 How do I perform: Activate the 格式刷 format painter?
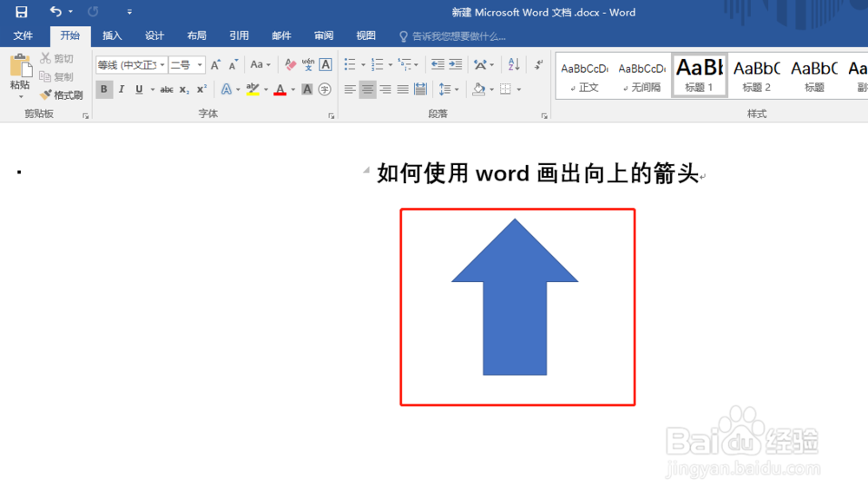[62, 95]
